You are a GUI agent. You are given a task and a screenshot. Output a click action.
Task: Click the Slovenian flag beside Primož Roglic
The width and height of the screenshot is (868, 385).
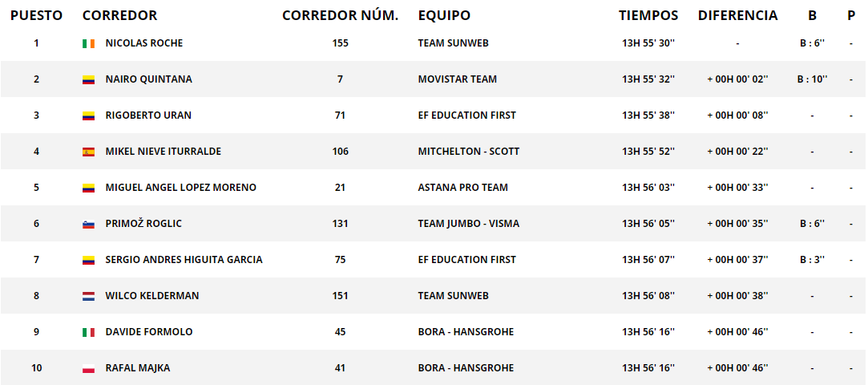89,224
